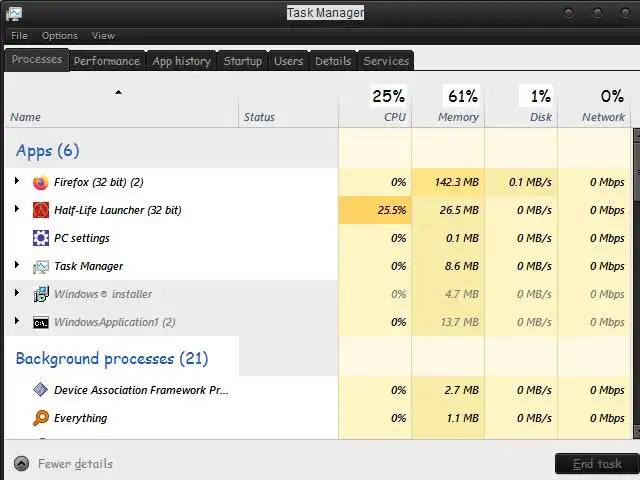Screen dimensions: 640x480
Task: Click the WindowsApplication1 console icon
Action: [x=40, y=323]
